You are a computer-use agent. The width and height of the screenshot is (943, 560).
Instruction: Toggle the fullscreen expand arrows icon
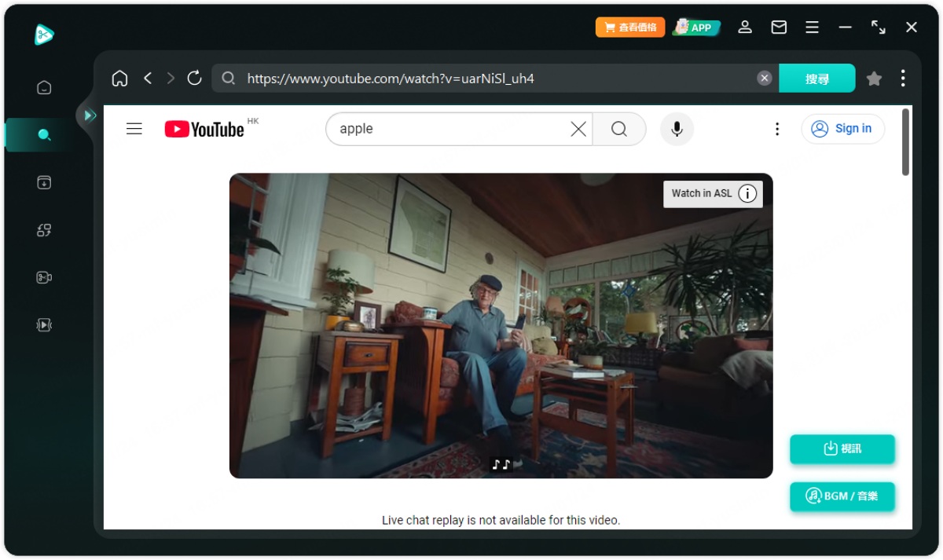[879, 27]
